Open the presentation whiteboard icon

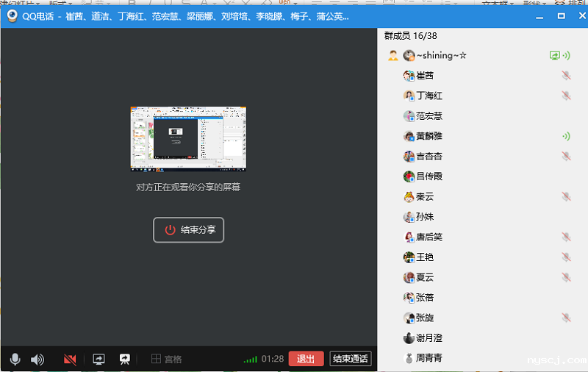point(124,360)
